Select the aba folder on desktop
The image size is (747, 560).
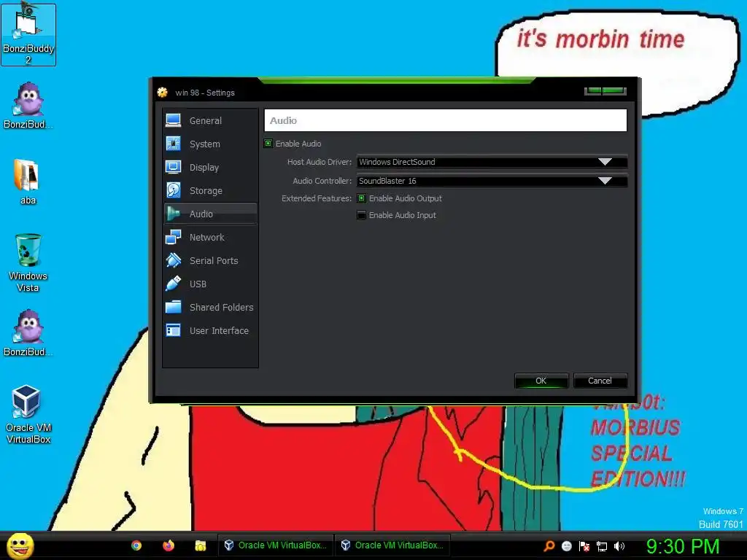click(x=28, y=182)
